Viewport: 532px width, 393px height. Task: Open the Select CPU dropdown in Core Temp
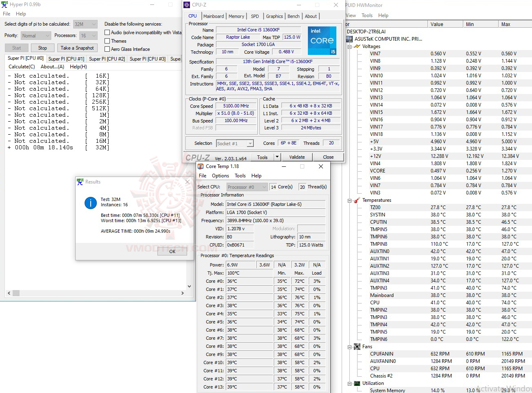pos(247,187)
